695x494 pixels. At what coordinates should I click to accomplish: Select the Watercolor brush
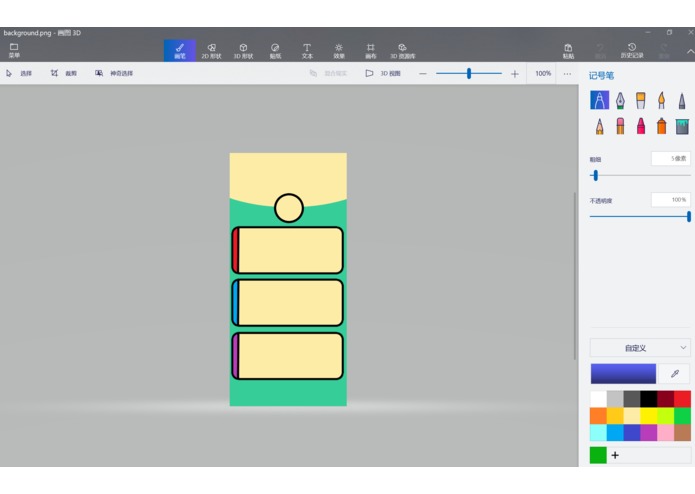[x=661, y=100]
